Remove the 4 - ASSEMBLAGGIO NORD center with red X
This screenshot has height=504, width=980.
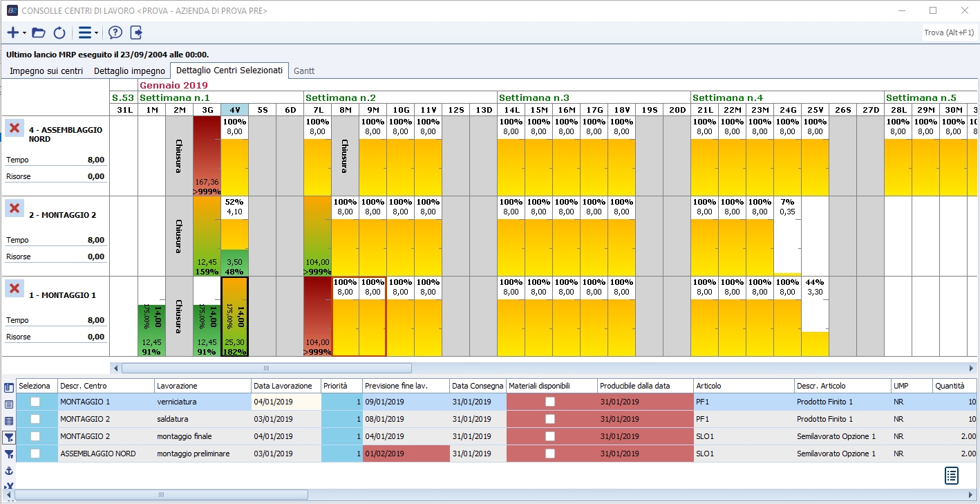[x=15, y=129]
